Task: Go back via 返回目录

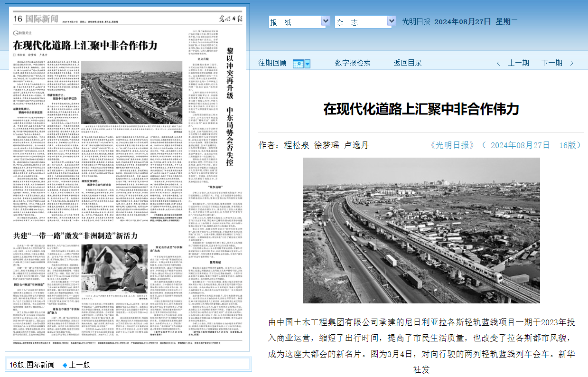Action: (407, 63)
